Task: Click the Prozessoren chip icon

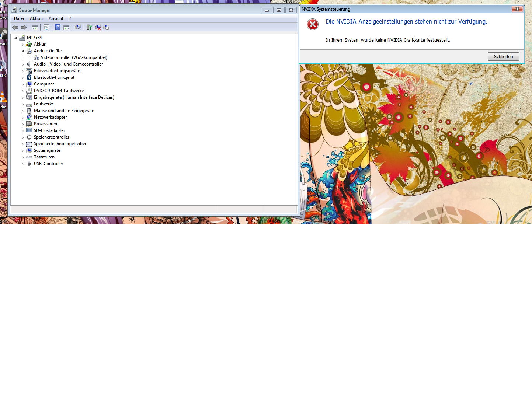Action: [x=29, y=124]
